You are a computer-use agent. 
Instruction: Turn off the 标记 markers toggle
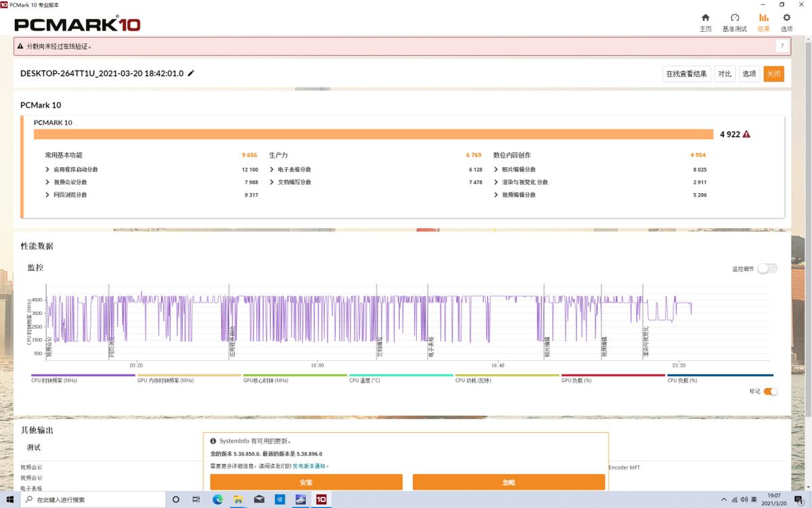770,391
